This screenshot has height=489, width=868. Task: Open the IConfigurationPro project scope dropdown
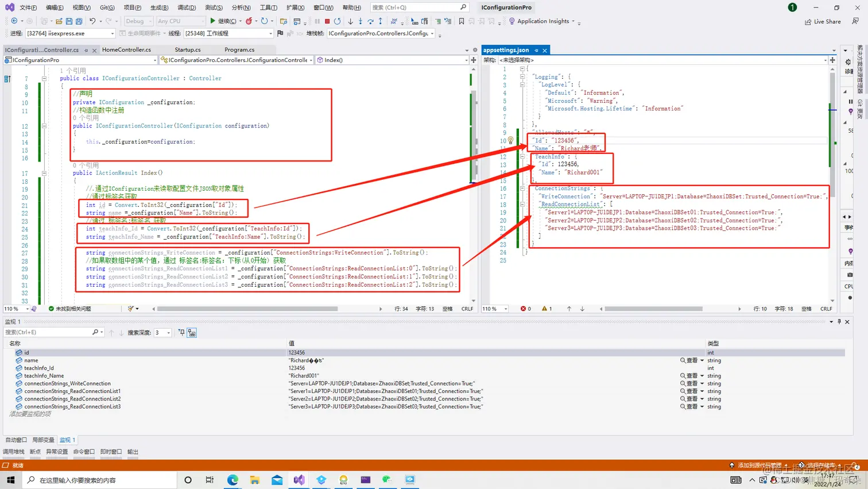[80, 60]
